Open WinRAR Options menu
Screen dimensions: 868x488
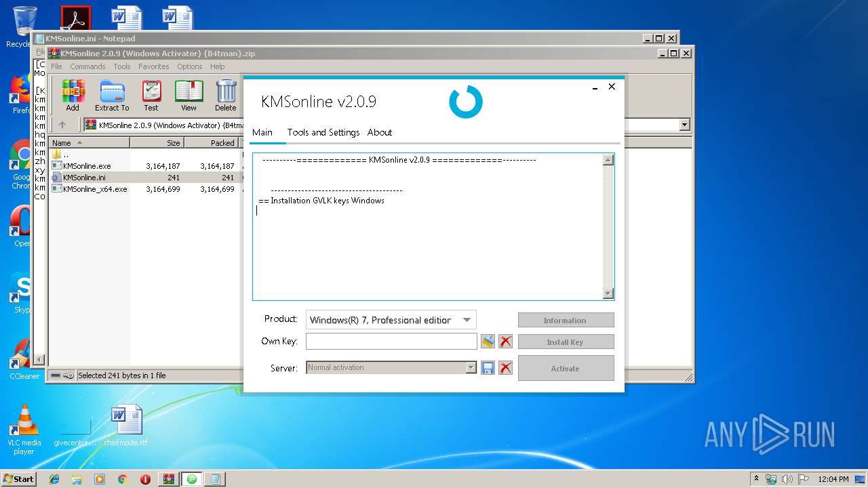[x=190, y=66]
